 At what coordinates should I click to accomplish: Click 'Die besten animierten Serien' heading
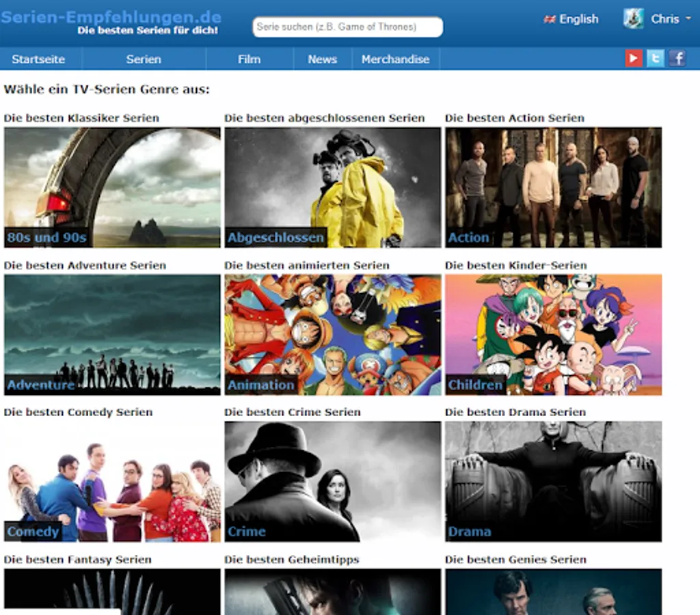pyautogui.click(x=307, y=265)
